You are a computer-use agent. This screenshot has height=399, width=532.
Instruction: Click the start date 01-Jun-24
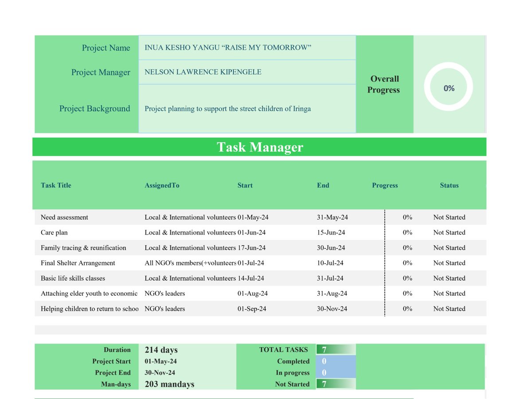pyautogui.click(x=251, y=232)
